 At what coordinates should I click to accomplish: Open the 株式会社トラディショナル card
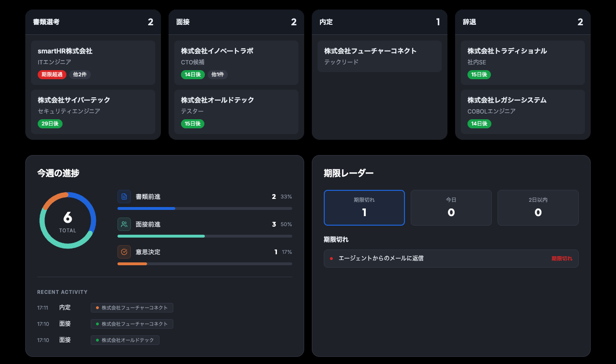[x=523, y=62]
